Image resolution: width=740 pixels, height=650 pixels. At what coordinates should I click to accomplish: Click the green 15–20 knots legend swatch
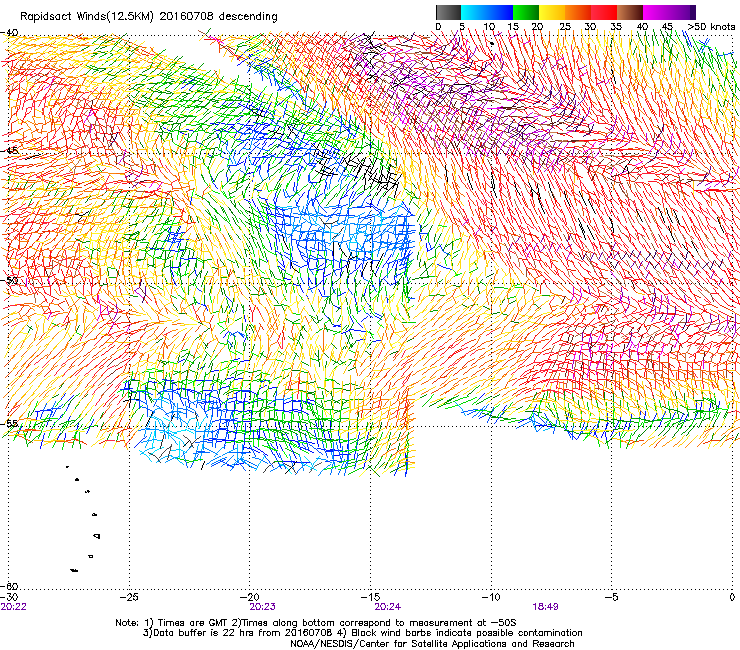[526, 12]
